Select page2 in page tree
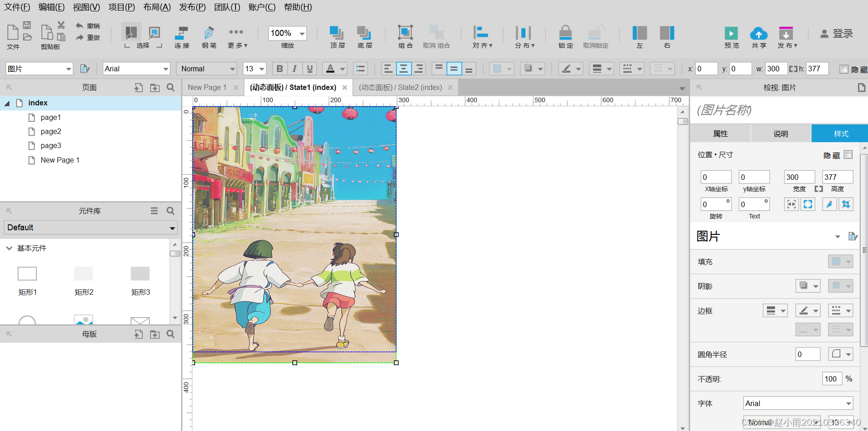Image resolution: width=868 pixels, height=431 pixels. pos(51,131)
